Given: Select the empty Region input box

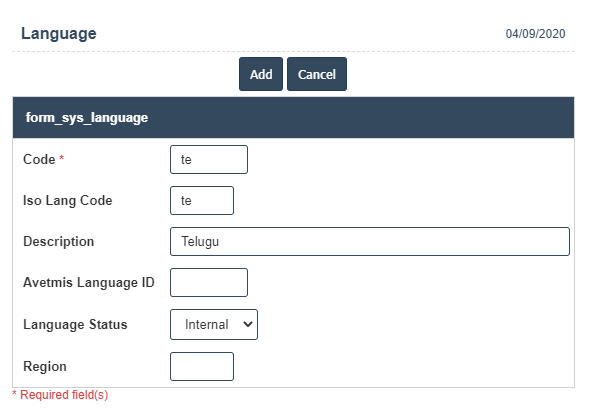Looking at the screenshot, I should click(x=202, y=367).
